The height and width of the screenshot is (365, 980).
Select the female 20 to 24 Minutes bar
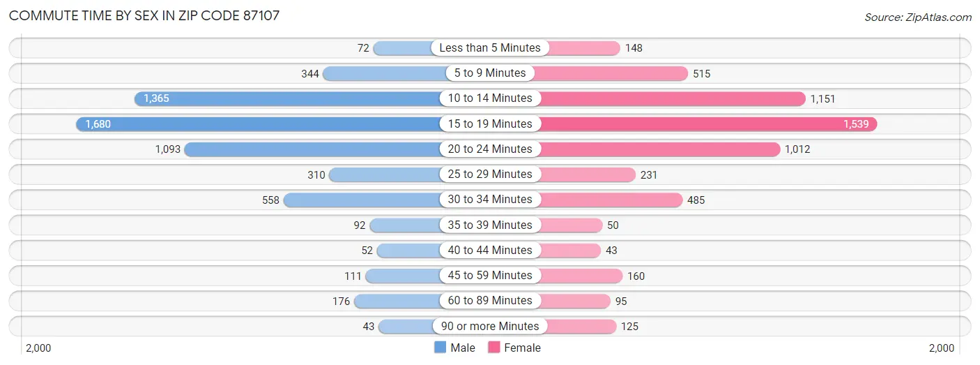tap(659, 149)
